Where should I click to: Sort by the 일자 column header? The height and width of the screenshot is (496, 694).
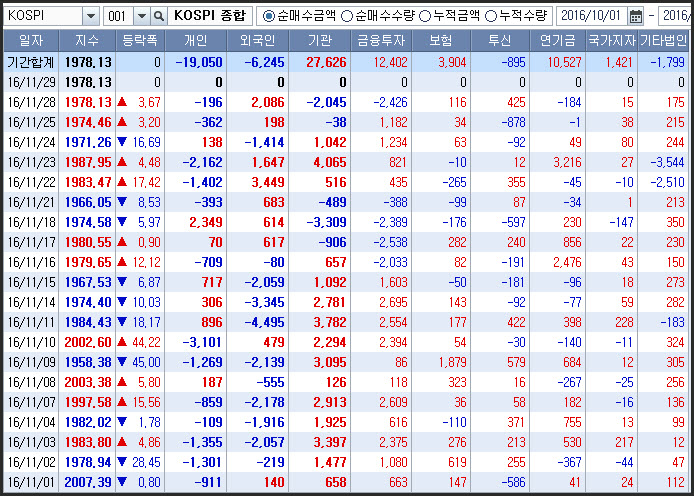click(x=31, y=41)
